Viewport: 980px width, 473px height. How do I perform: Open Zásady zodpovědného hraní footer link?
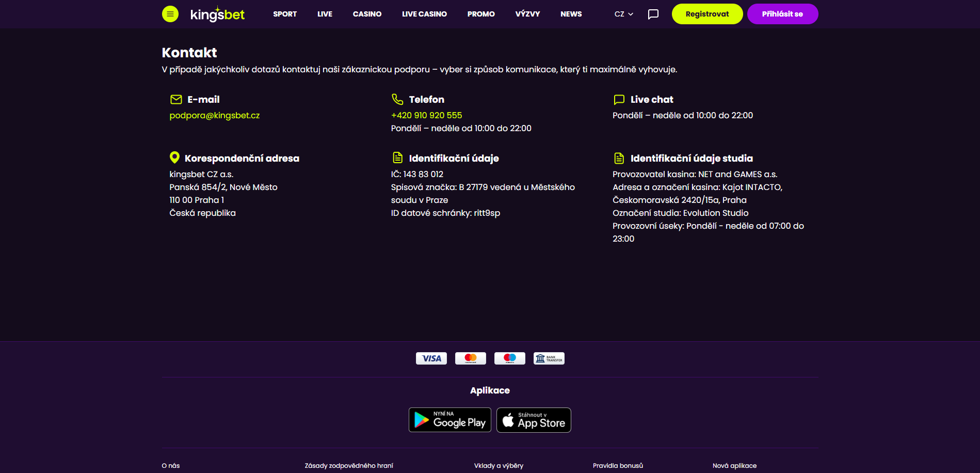point(349,466)
